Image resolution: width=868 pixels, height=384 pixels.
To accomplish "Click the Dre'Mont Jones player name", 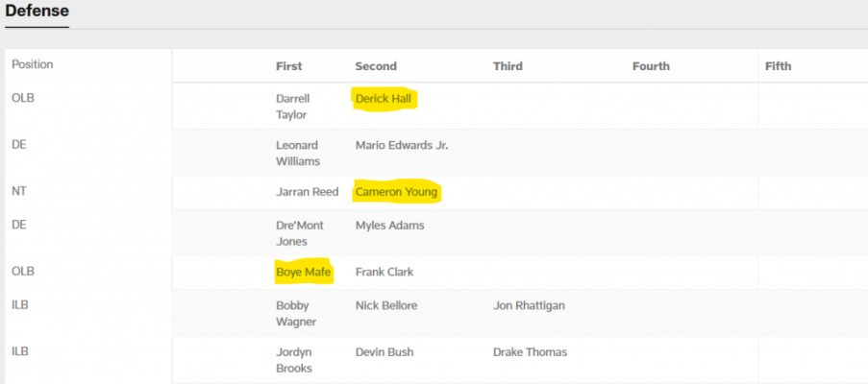I will [300, 233].
